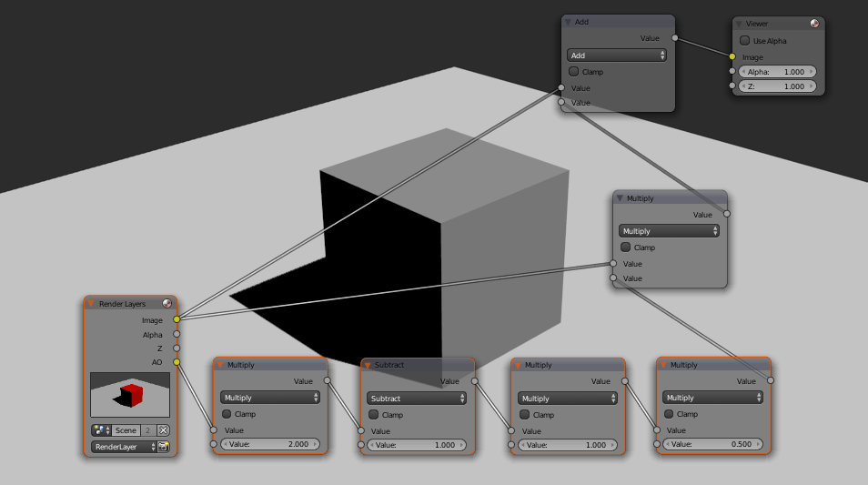Viewport: 868px width, 485px height.
Task: Click the Value 2.000 field in Multiply node
Action: tap(270, 444)
